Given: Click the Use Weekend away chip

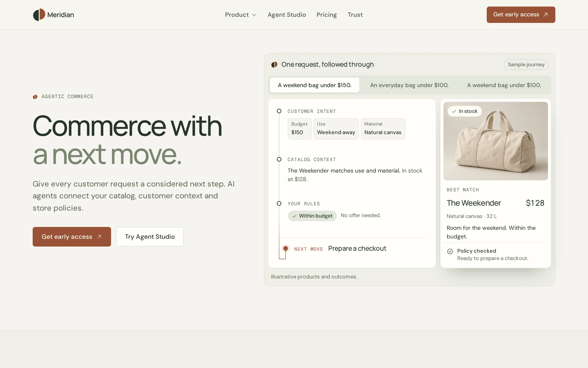Looking at the screenshot, I should (336, 129).
